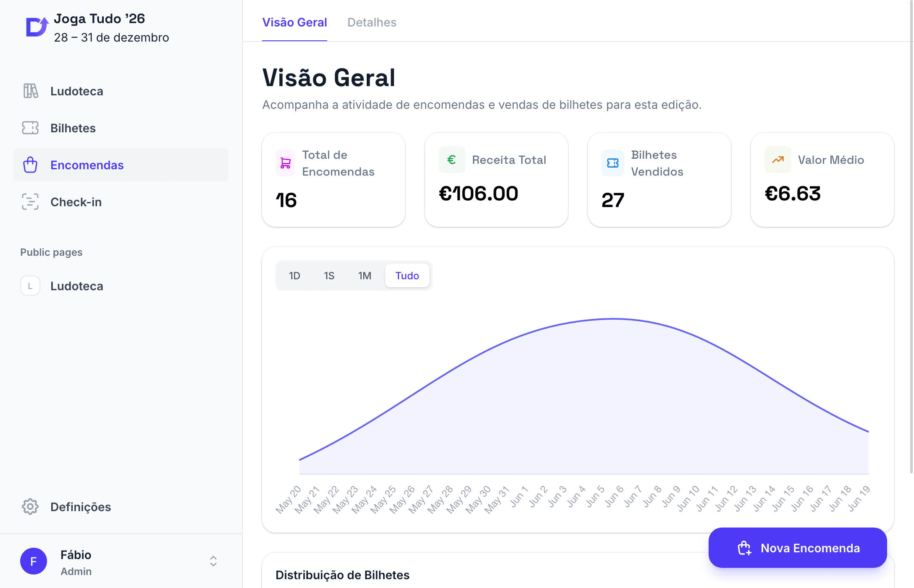Click Fábio's round avatar icon
Image resolution: width=914 pixels, height=588 pixels.
coord(34,561)
